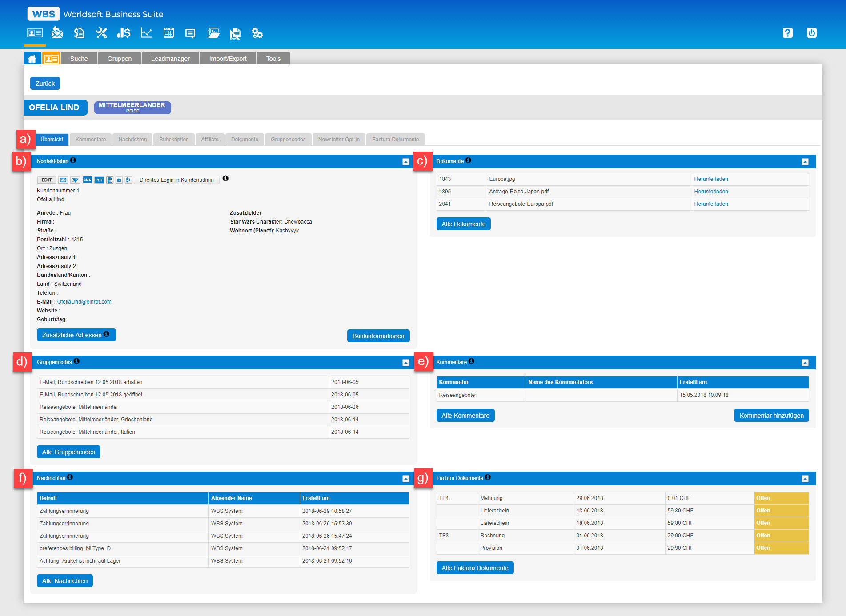The image size is (846, 616).
Task: Open the Leadmanager tab
Action: click(x=170, y=59)
